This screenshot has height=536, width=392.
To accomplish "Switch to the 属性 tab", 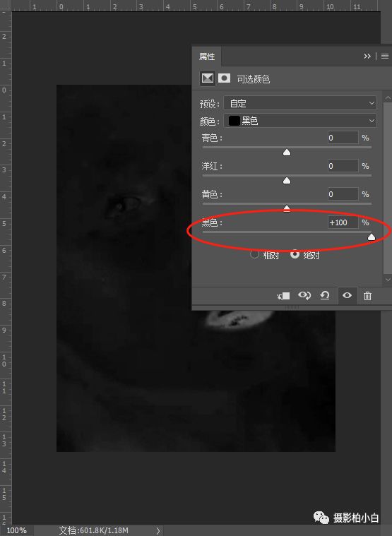I will pyautogui.click(x=207, y=56).
